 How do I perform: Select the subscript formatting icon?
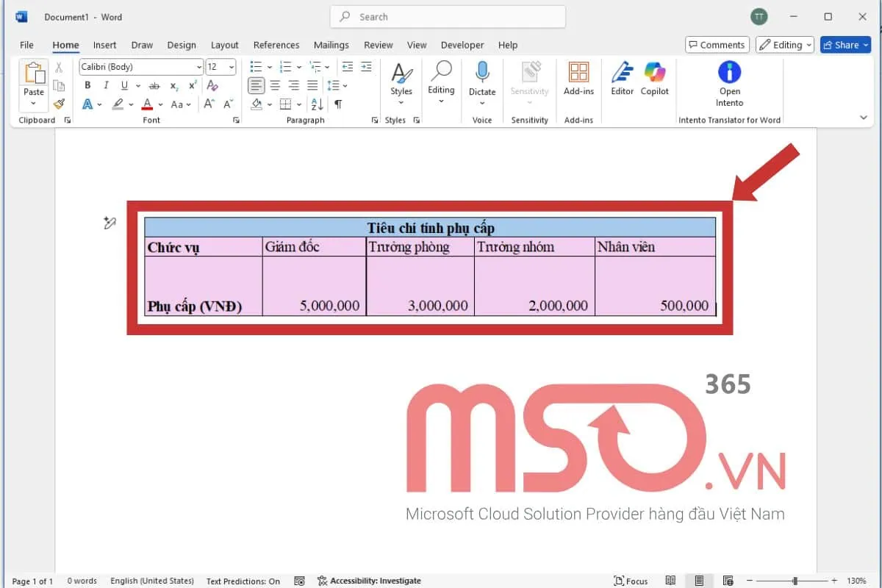(x=174, y=86)
